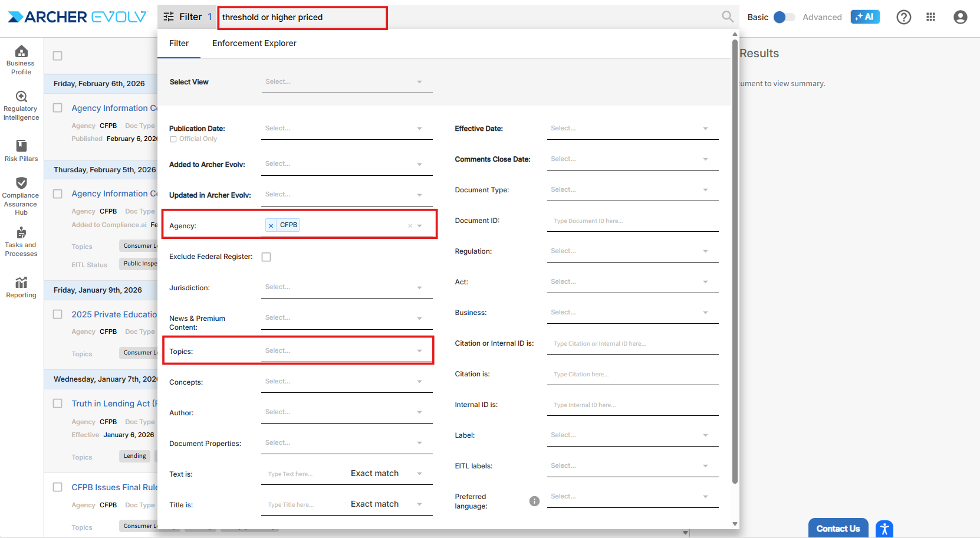Open the help question mark icon
The image size is (980, 538).
903,17
